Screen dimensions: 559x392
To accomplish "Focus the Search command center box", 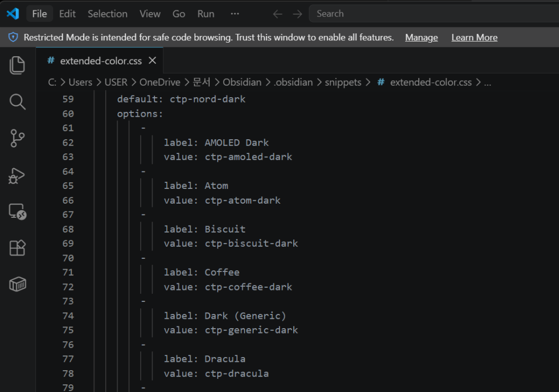I will (434, 14).
